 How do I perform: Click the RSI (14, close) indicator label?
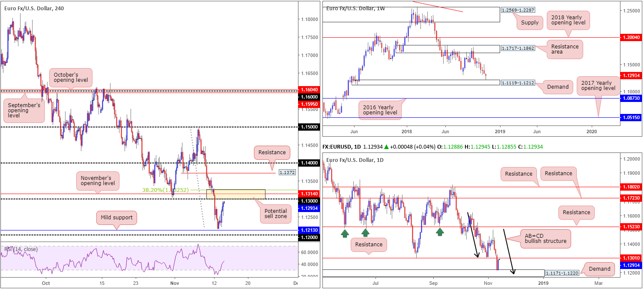click(21, 249)
